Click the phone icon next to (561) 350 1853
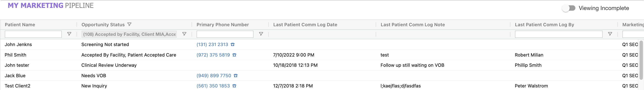 (x=234, y=86)
